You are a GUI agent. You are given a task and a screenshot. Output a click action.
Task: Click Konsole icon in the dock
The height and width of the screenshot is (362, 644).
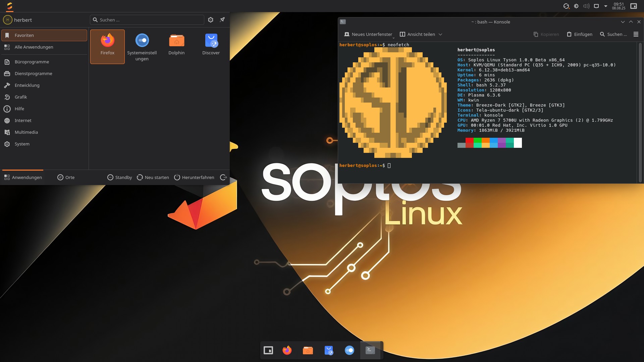click(x=370, y=350)
